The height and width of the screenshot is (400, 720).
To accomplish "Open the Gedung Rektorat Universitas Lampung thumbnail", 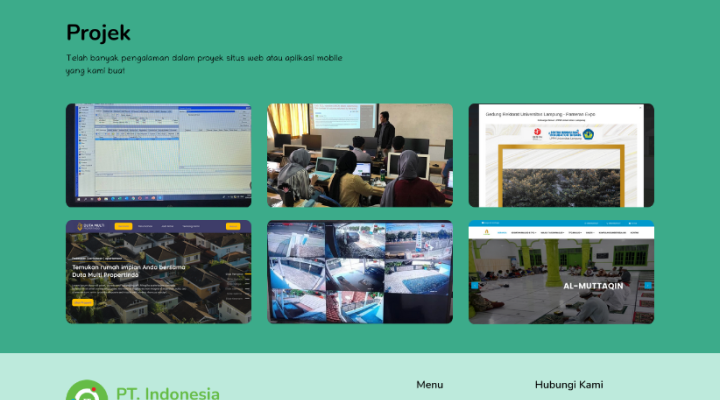I will coord(561,155).
